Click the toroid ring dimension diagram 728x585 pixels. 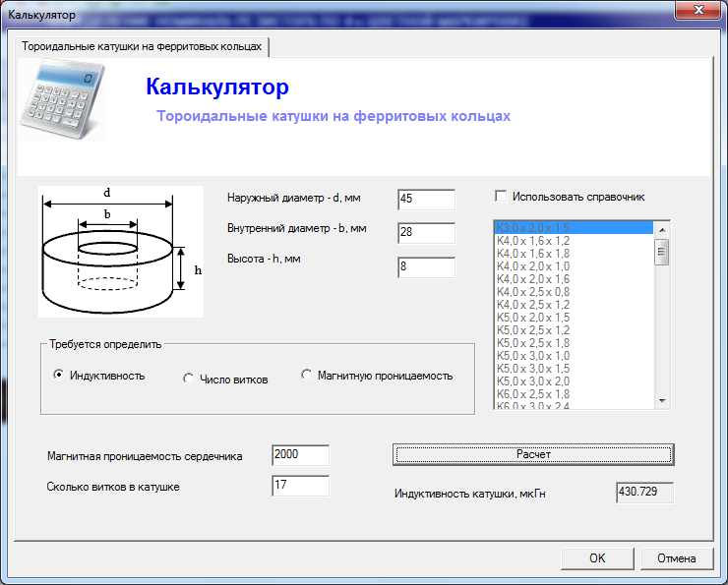click(x=121, y=252)
